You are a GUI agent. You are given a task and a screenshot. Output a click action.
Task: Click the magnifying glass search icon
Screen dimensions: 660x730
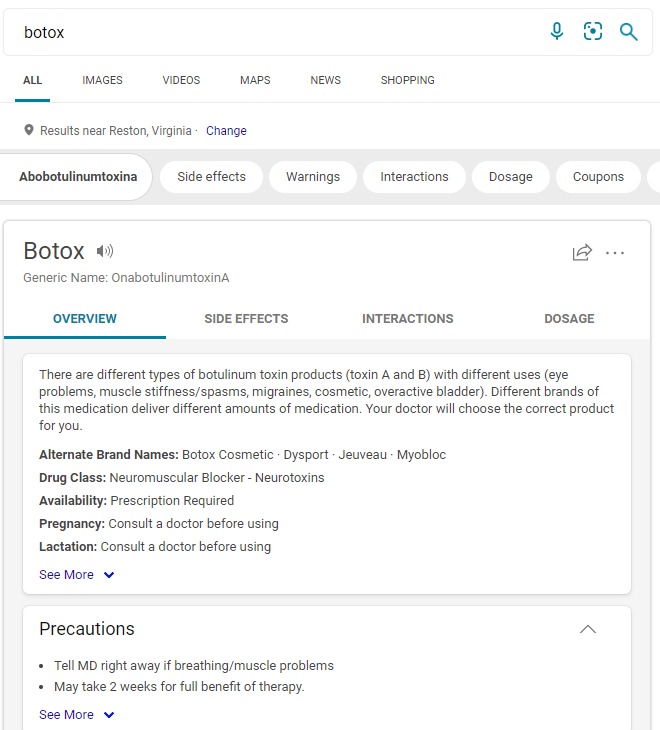tap(628, 32)
